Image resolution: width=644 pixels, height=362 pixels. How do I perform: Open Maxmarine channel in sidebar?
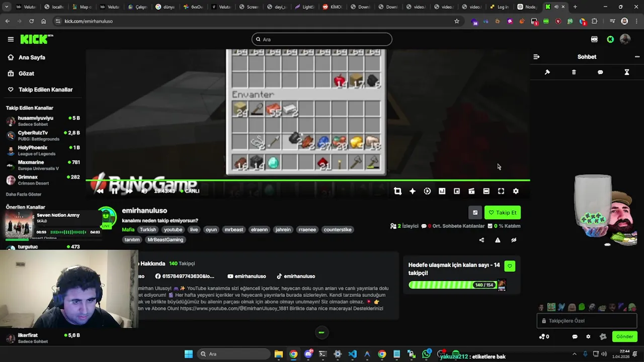pyautogui.click(x=43, y=165)
